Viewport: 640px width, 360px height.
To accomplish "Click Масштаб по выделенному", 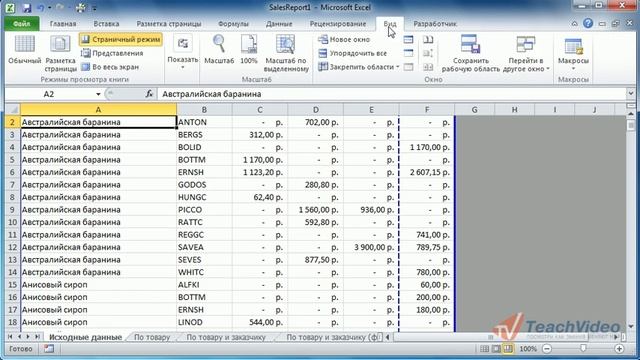I will point(286,53).
